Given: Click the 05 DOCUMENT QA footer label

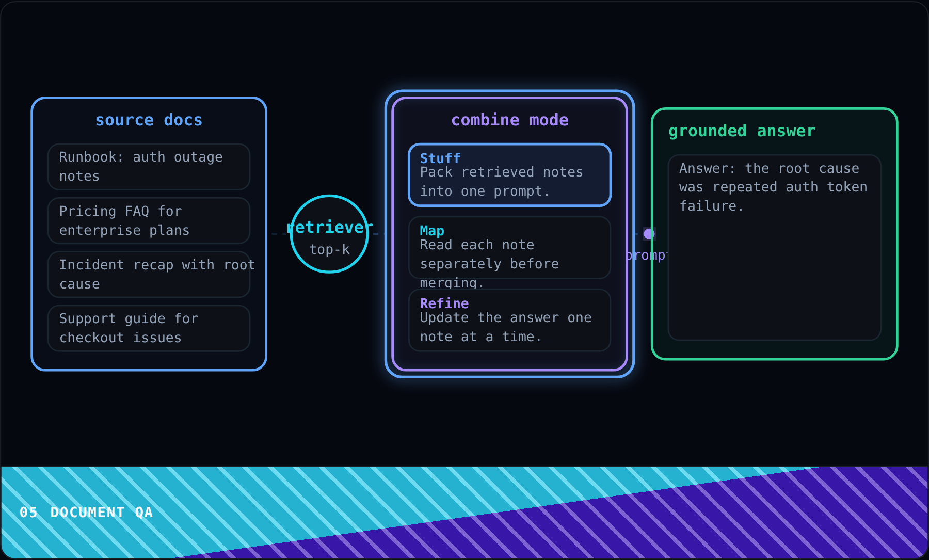Looking at the screenshot, I should pyautogui.click(x=86, y=512).
